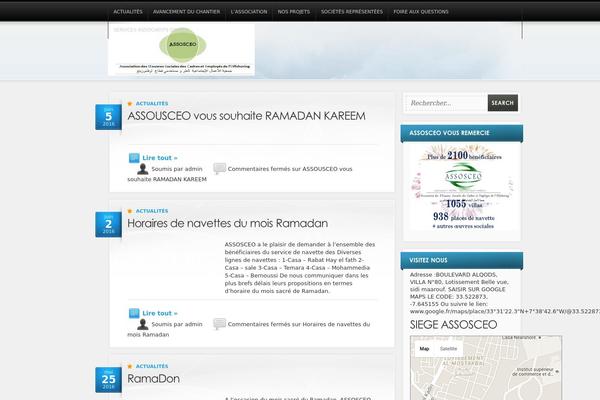Click star icon beside RAMADAN KAREEM category

click(130, 104)
